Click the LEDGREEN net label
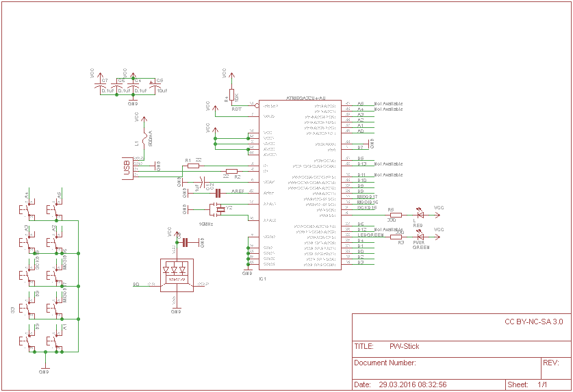Screen dimensions: 573x392 (x=370, y=235)
